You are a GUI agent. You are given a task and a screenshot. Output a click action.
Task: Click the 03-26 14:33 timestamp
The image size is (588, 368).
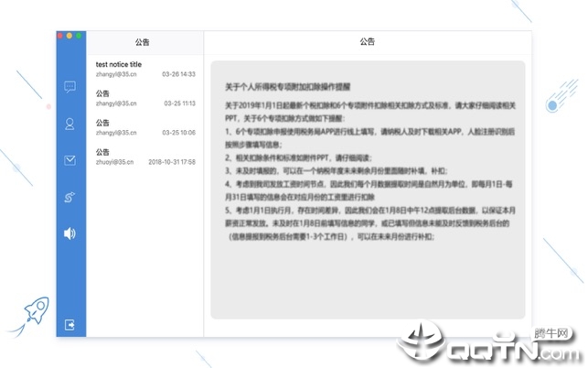pos(178,74)
